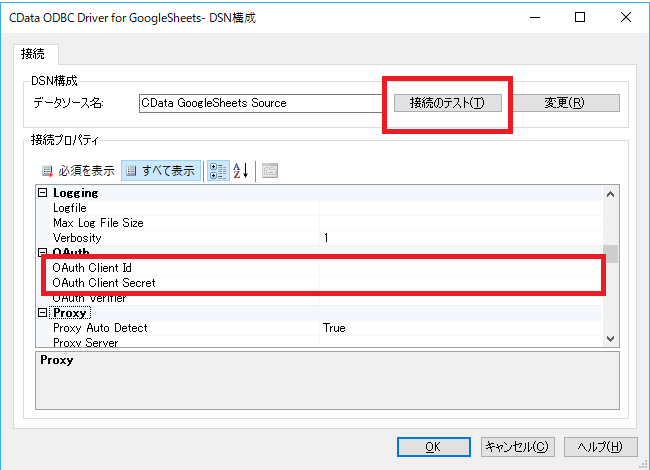The width and height of the screenshot is (650, 470).
Task: Maximize the DSN configuration window
Action: click(580, 17)
